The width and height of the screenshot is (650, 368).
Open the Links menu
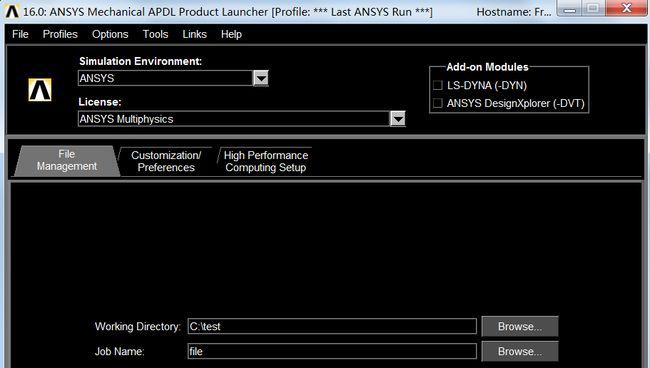(194, 34)
